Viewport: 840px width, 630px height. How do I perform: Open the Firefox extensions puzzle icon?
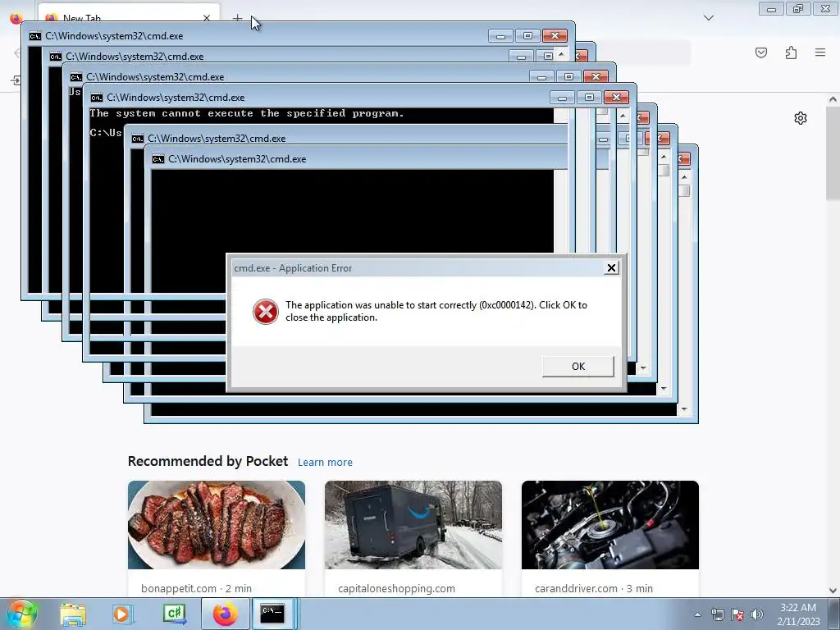pos(791,52)
